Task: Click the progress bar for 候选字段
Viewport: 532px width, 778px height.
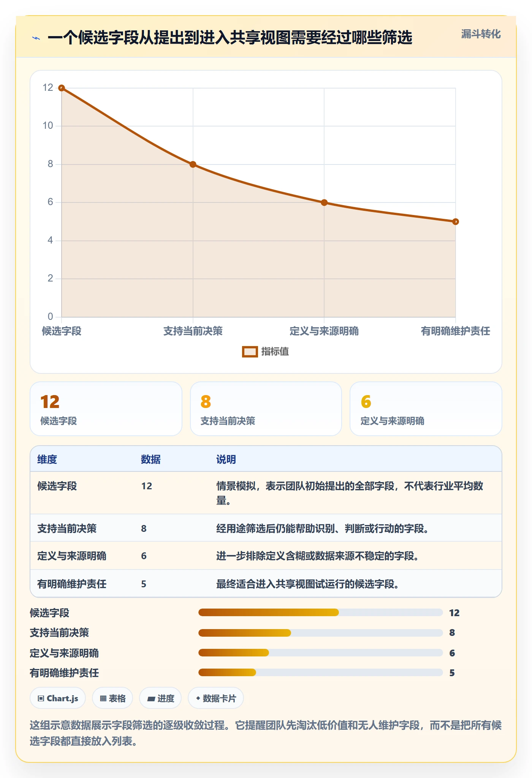Action: point(321,612)
